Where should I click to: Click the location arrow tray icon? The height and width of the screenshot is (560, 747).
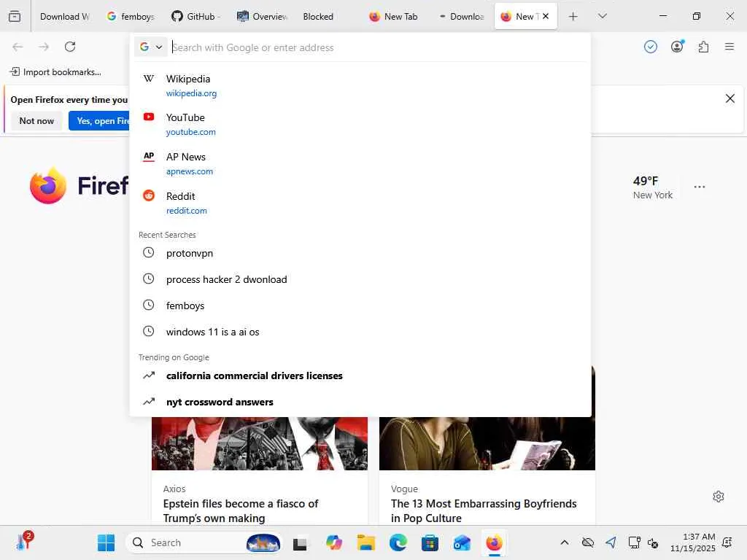click(611, 542)
